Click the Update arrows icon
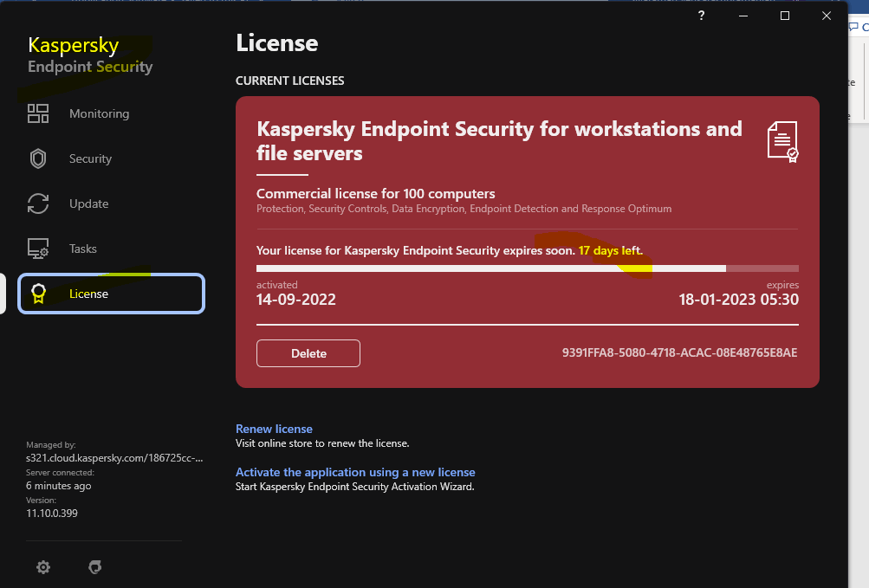Viewport: 869px width, 588px height. click(38, 204)
